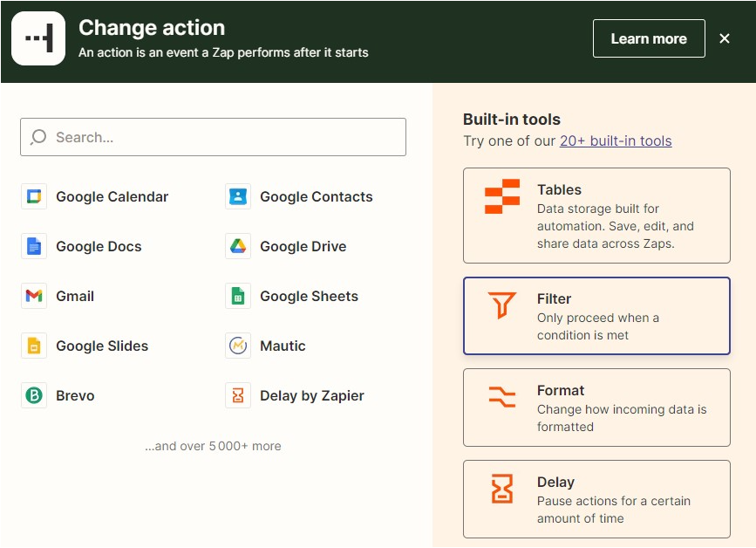Select the Google Contacts icon
756x548 pixels.
pos(238,196)
